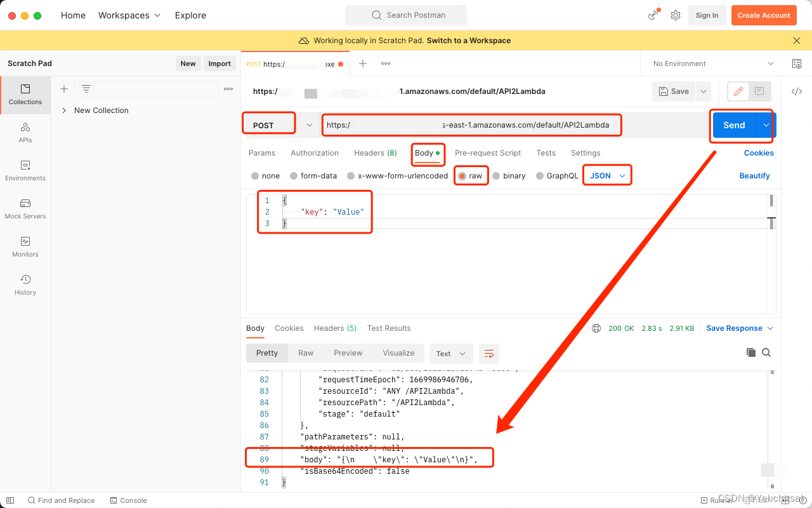Click the Send button
This screenshot has height=508, width=812.
click(735, 125)
